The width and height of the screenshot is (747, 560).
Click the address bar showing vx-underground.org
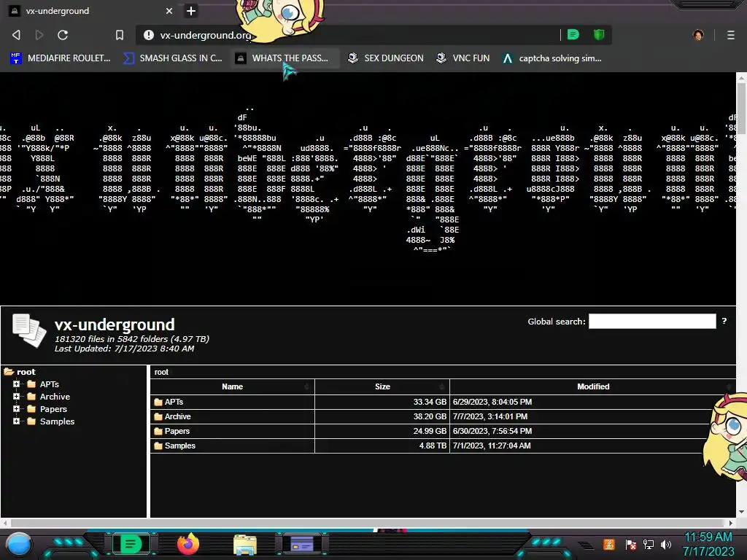pos(352,35)
